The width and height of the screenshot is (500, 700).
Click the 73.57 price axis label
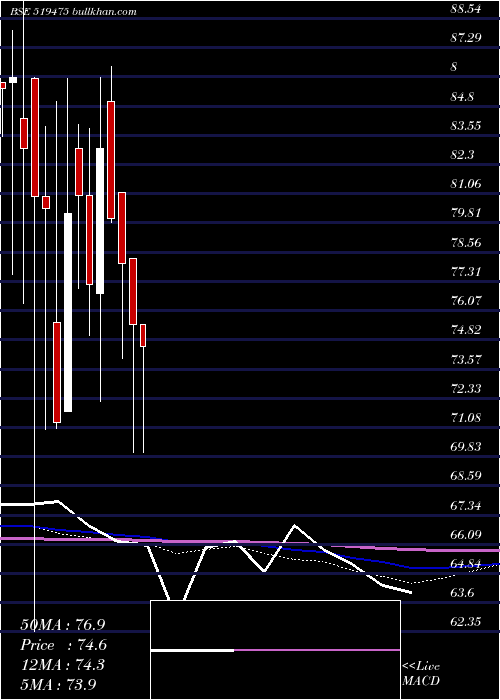466,359
